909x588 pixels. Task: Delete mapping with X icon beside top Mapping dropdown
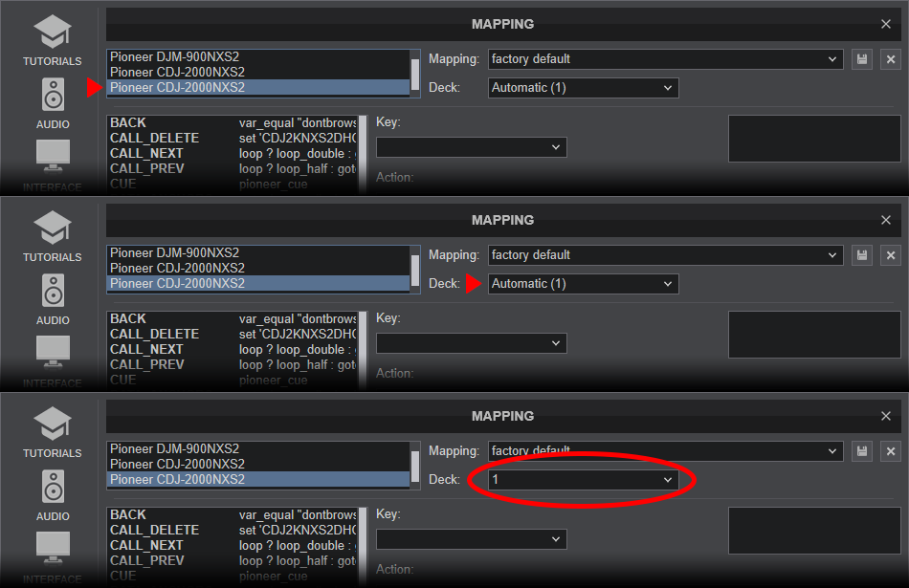891,59
